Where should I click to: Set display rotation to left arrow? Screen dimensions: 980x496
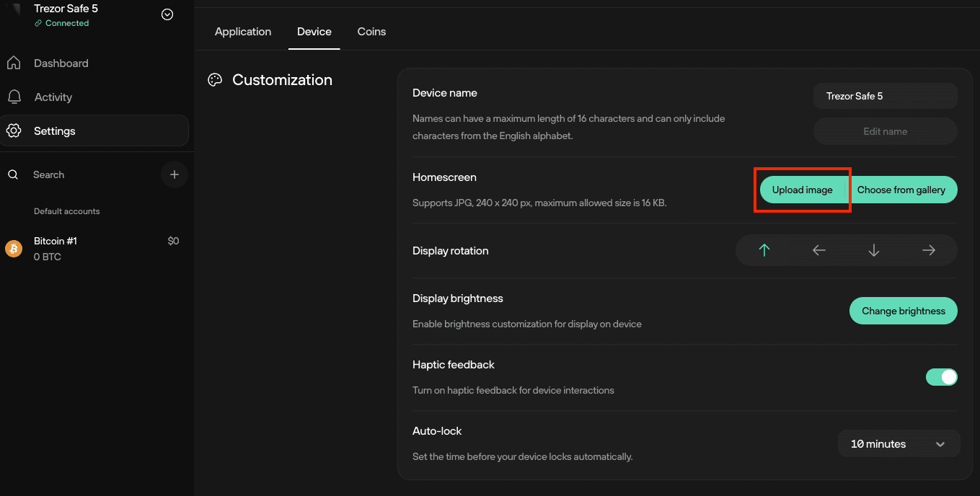819,251
